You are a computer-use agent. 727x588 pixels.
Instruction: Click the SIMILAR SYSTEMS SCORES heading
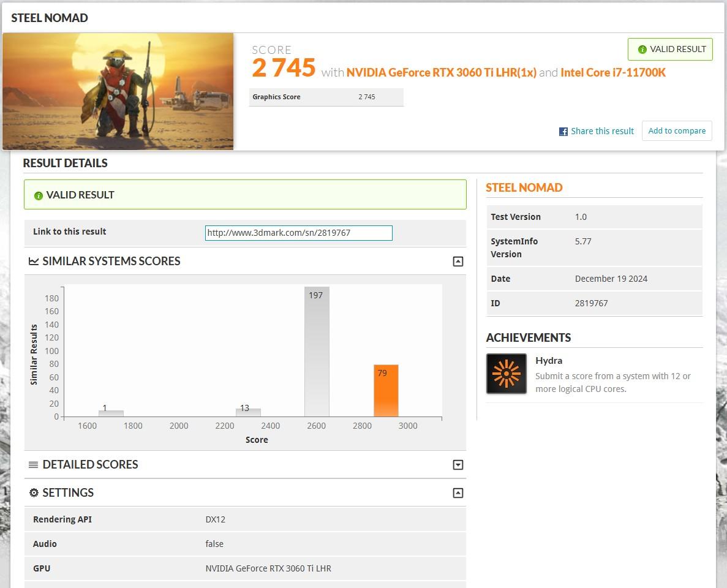pos(111,261)
